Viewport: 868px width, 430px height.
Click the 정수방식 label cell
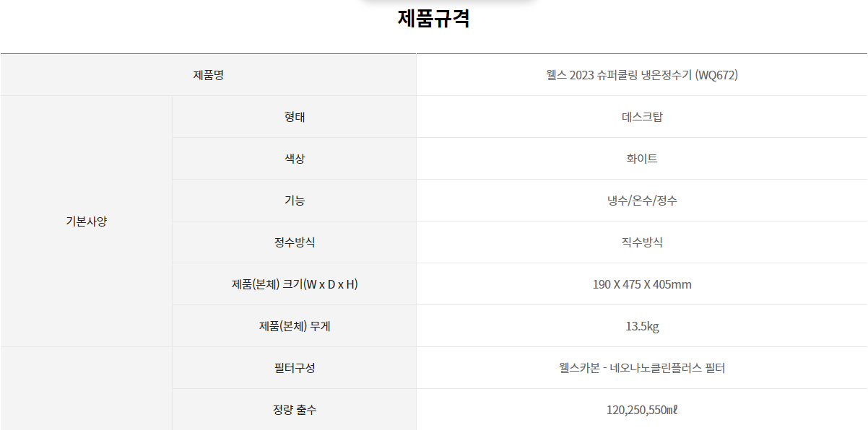[295, 242]
